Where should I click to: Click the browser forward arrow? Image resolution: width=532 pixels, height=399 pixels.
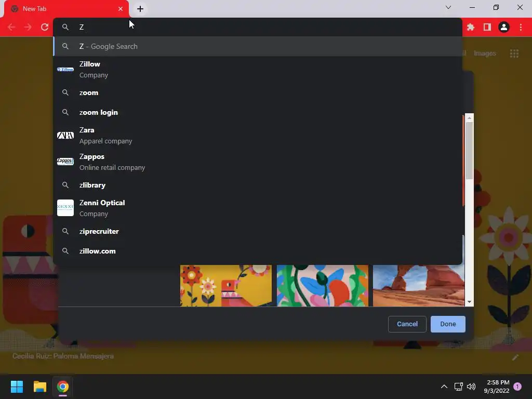28,27
